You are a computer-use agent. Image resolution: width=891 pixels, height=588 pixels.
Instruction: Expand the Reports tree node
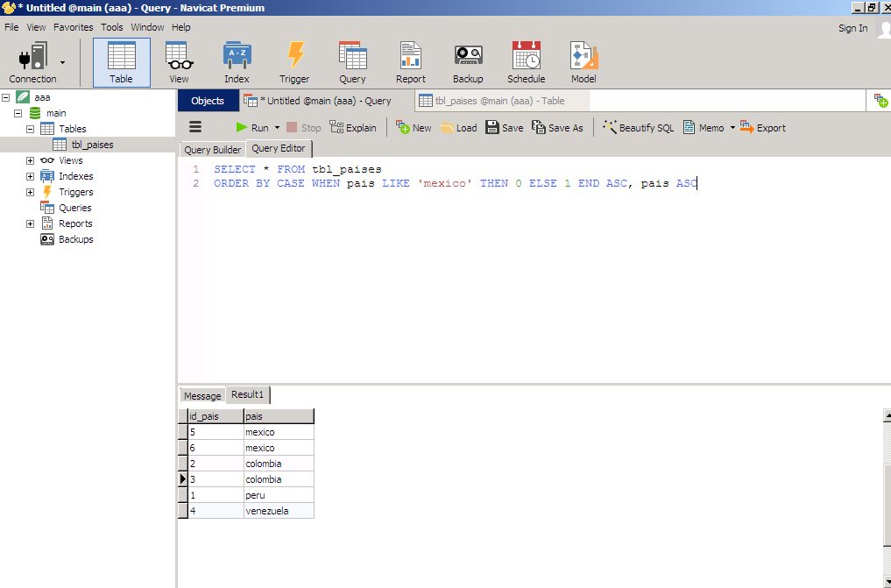[30, 223]
